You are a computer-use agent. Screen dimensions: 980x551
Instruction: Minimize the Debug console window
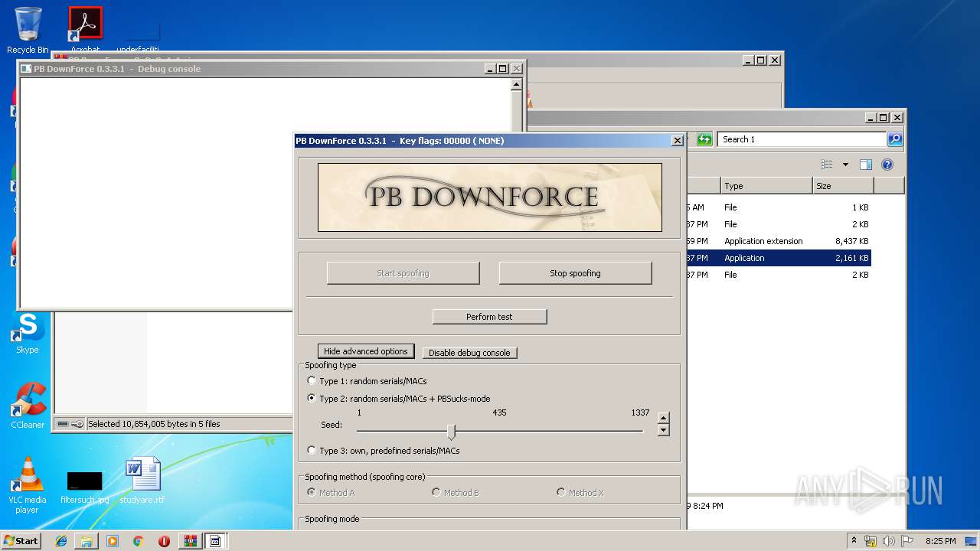click(490, 69)
